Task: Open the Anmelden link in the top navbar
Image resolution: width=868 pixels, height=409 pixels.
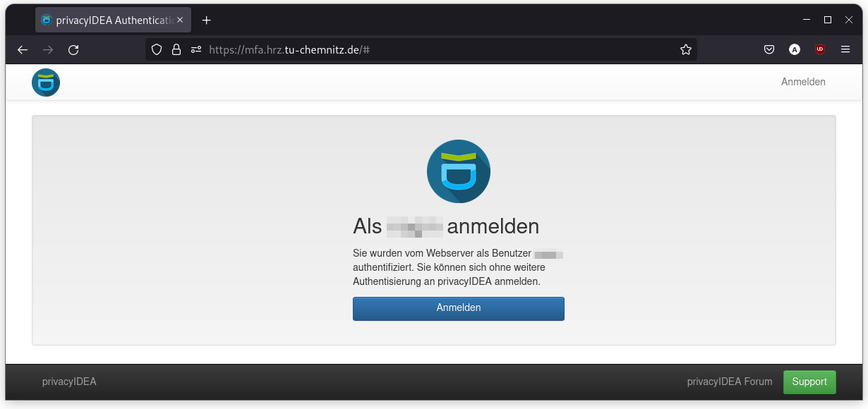Action: [x=803, y=82]
